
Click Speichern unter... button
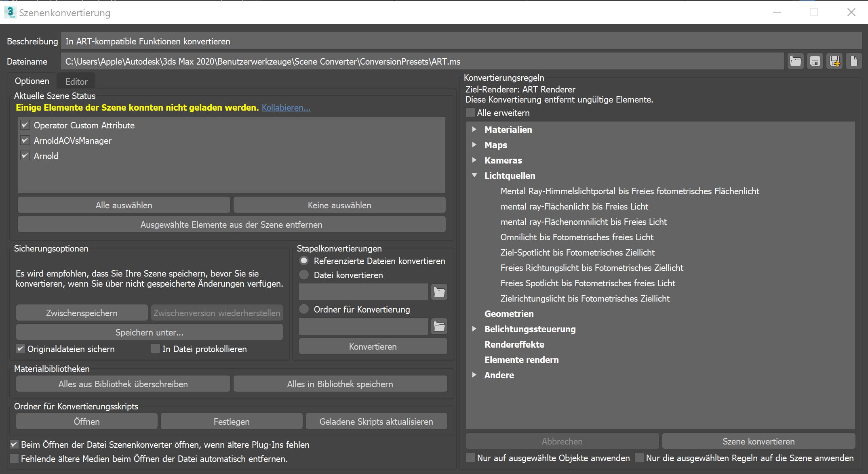click(x=150, y=332)
